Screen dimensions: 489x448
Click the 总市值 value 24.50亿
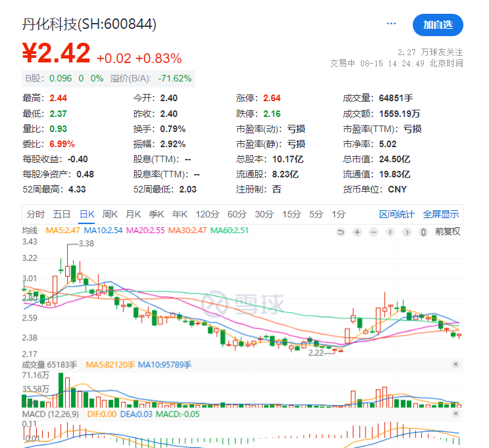click(394, 160)
